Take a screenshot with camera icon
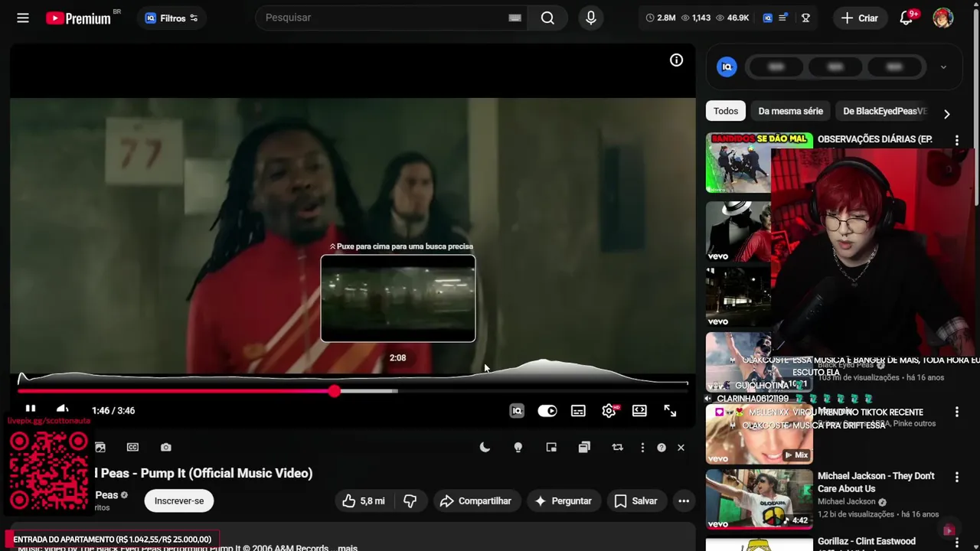This screenshot has width=980, height=551. click(166, 447)
